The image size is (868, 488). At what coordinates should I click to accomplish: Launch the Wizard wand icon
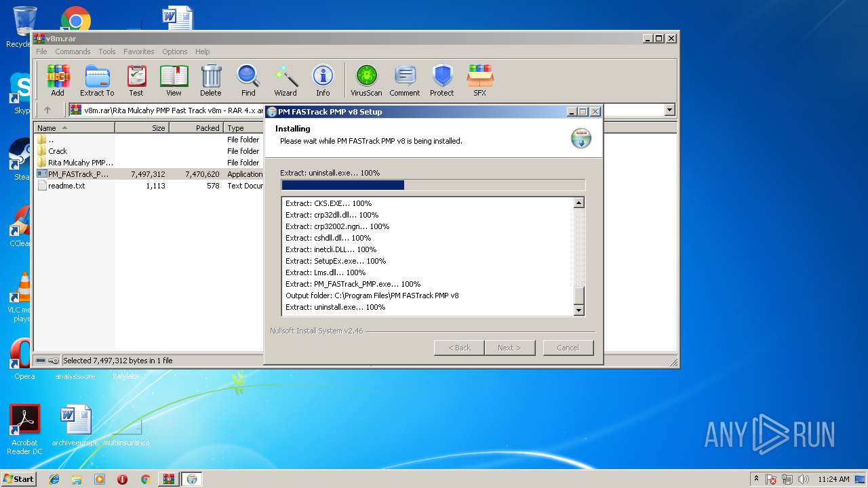285,81
